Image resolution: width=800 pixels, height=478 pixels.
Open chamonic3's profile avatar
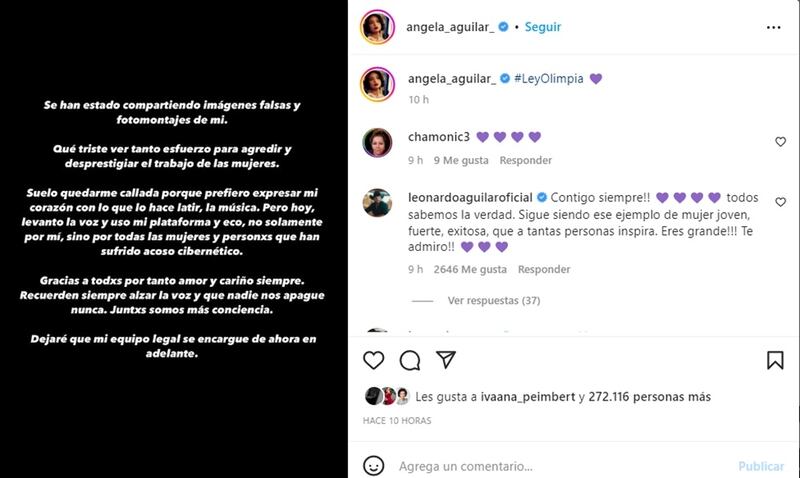[x=377, y=142]
